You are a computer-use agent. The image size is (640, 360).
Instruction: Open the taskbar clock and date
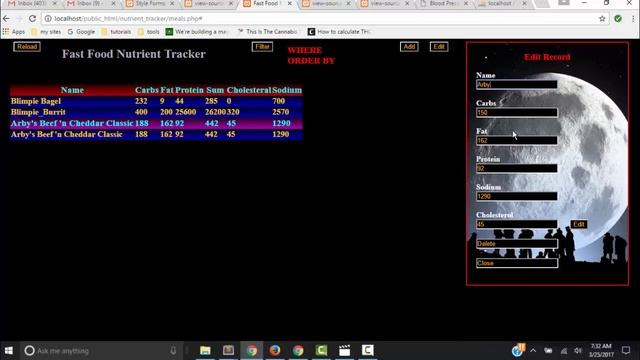pos(601,351)
